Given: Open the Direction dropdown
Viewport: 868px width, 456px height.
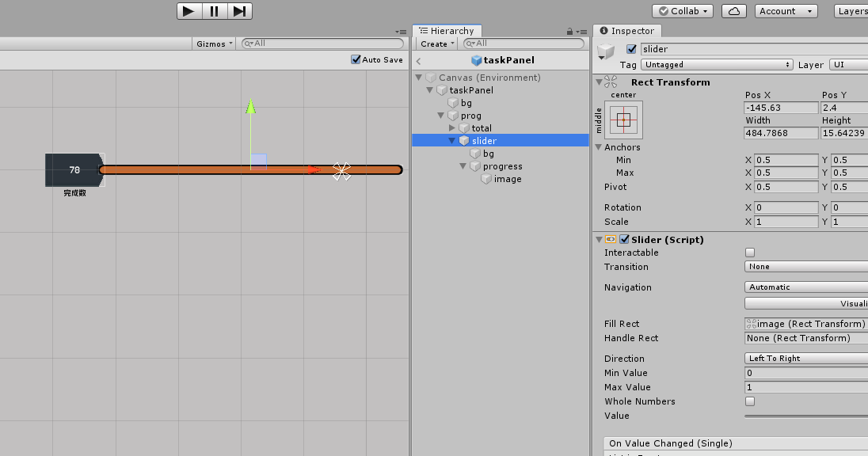Looking at the screenshot, I should [x=806, y=359].
